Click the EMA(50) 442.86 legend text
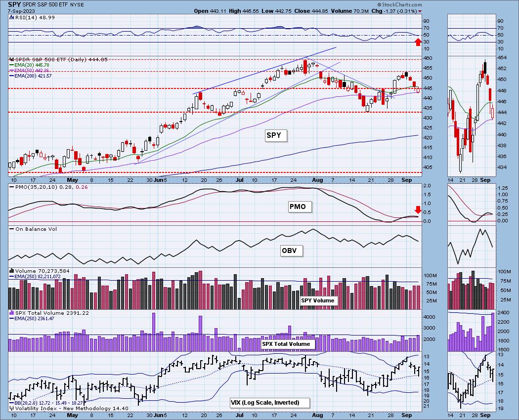 (x=32, y=71)
